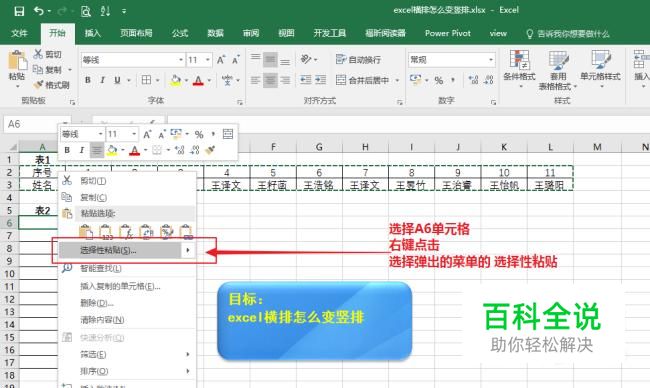Expand the ribbon font color dropdown arrow
Screen dimensions: 650x388
209,80
